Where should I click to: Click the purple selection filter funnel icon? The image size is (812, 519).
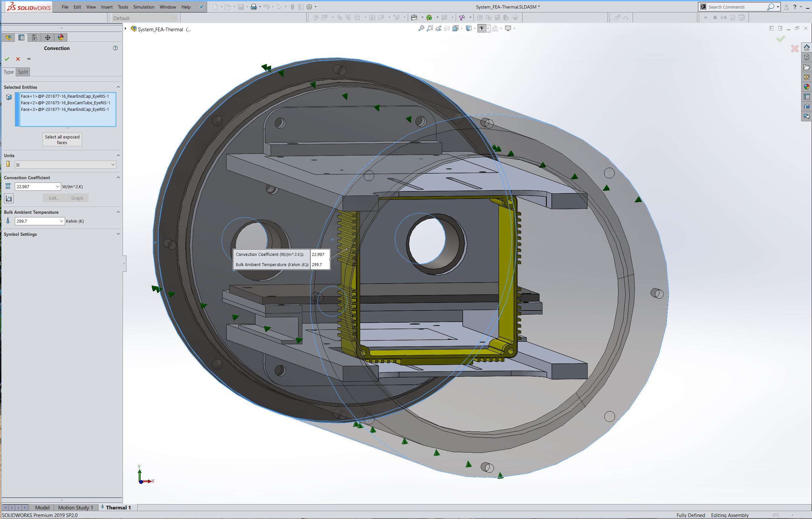(462, 17)
